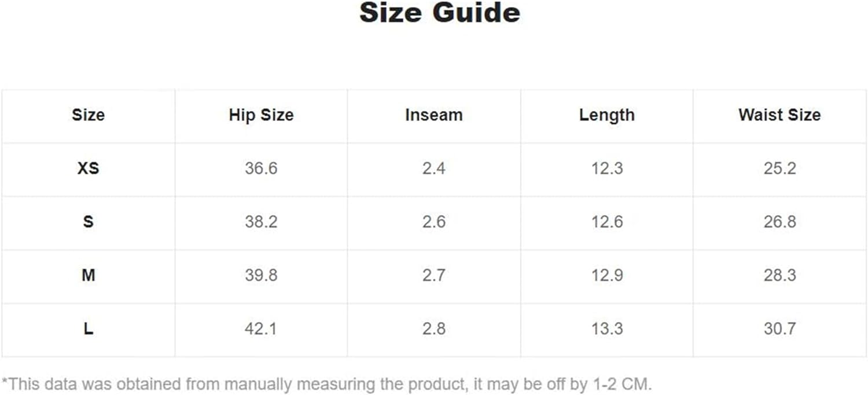Click the measurement disclaimer footnote text
Screen dimensions: 868x395
click(327, 384)
